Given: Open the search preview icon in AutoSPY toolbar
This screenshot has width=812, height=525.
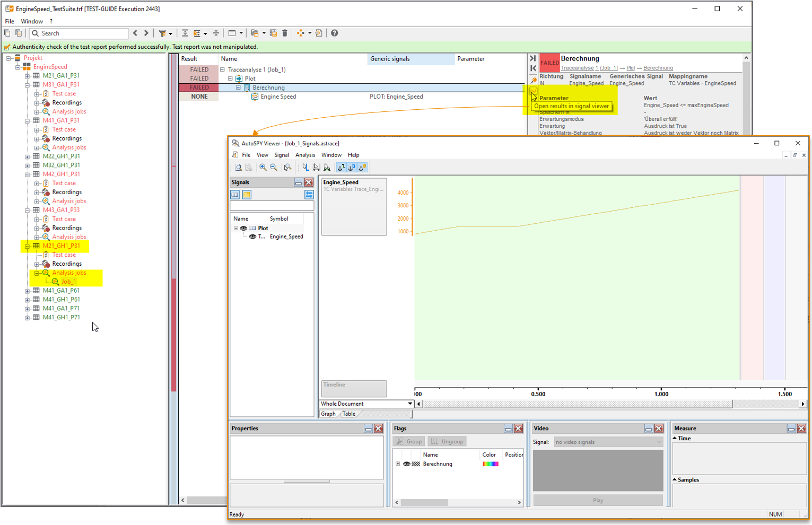Looking at the screenshot, I should pos(239,167).
